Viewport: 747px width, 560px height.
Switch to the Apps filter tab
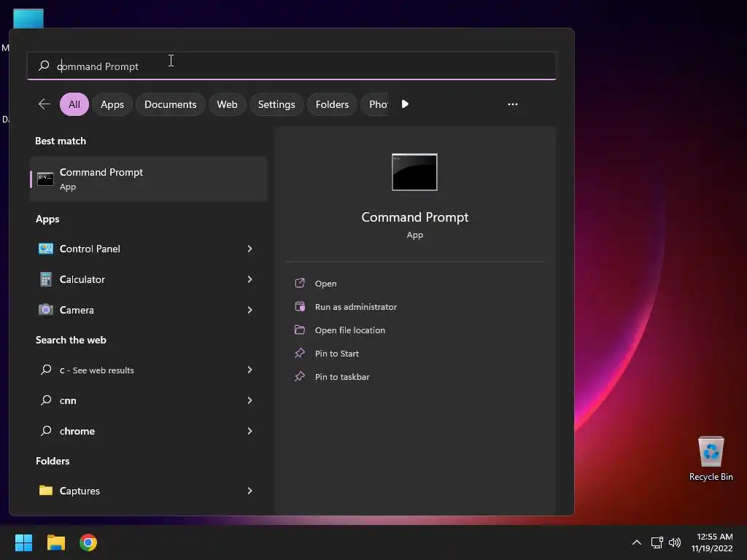tap(112, 104)
